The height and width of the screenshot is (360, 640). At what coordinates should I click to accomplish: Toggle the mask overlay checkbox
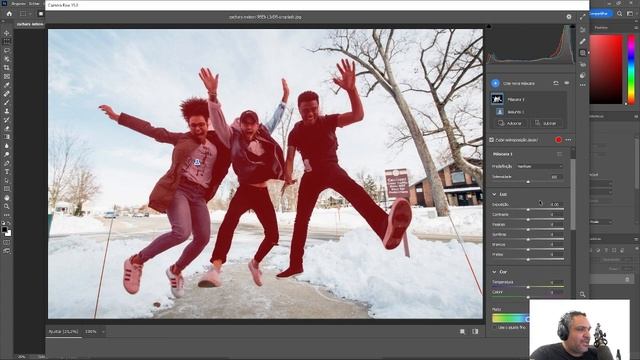coord(491,140)
